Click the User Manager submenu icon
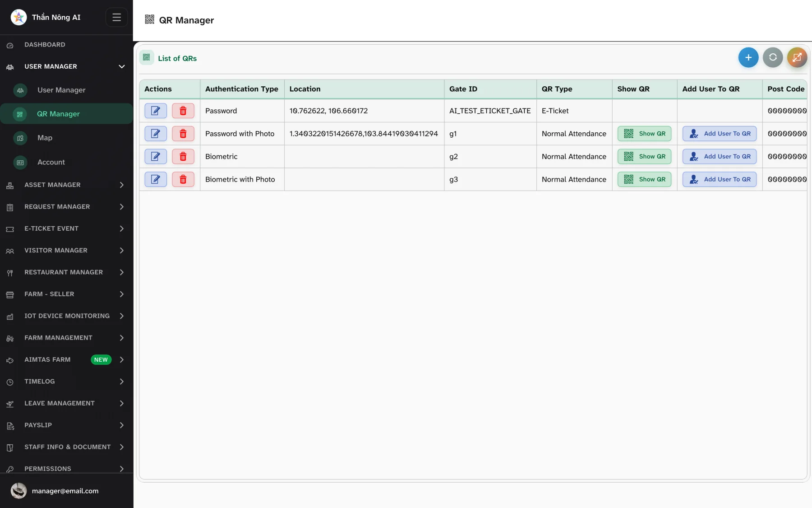This screenshot has width=812, height=508. point(20,90)
